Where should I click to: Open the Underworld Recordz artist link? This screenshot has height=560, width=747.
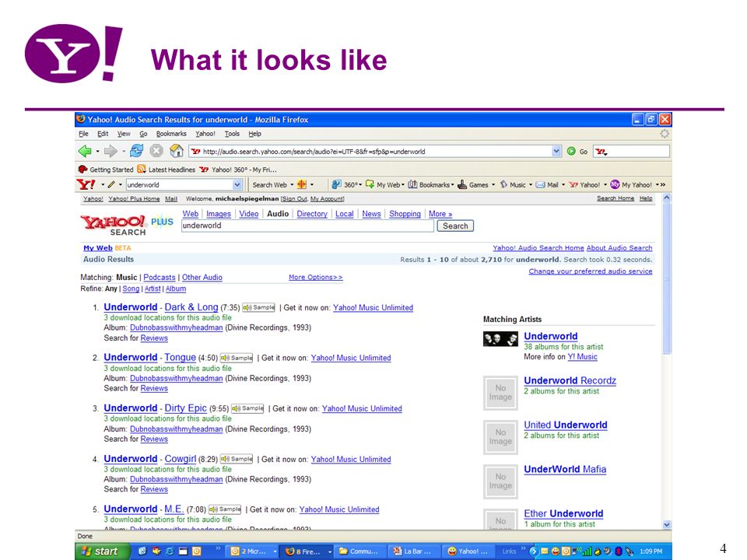pos(570,380)
